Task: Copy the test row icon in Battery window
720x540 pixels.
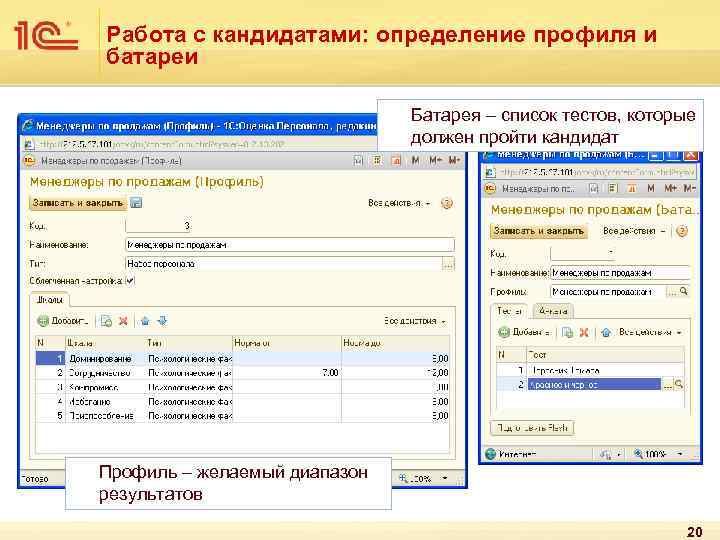Action: click(568, 332)
